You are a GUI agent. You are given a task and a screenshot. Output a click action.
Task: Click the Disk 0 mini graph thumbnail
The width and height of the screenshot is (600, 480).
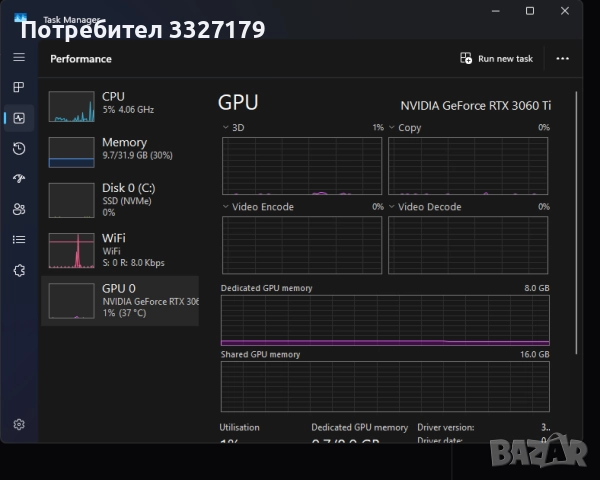coord(72,200)
